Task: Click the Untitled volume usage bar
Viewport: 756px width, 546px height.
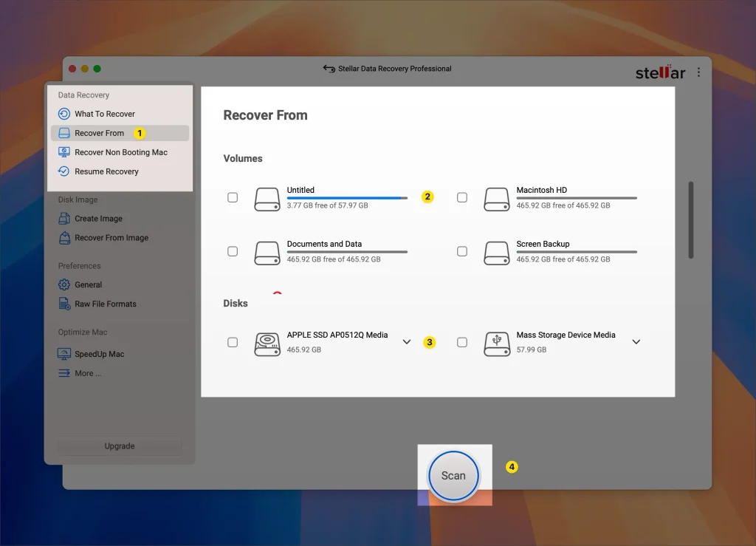Action: [x=346, y=197]
